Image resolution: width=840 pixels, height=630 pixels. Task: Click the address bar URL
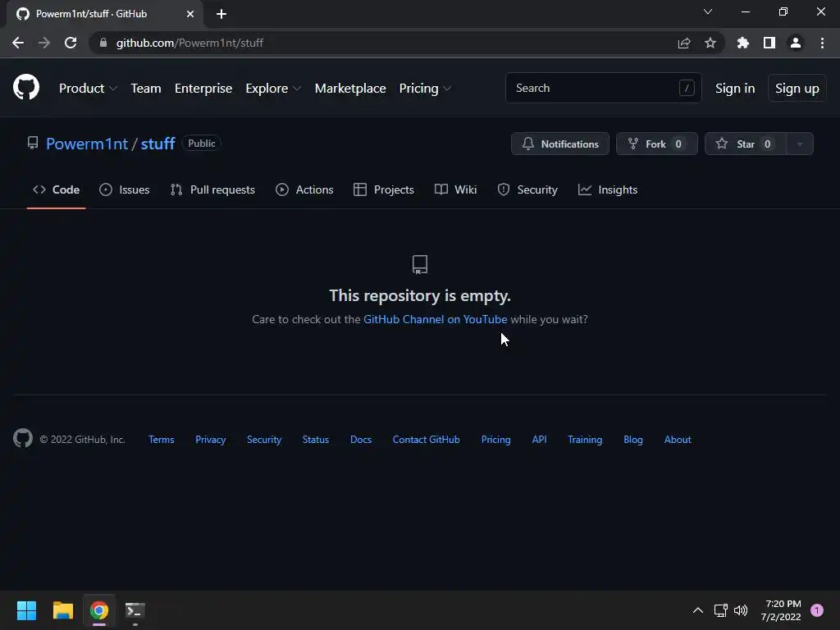[x=189, y=43]
